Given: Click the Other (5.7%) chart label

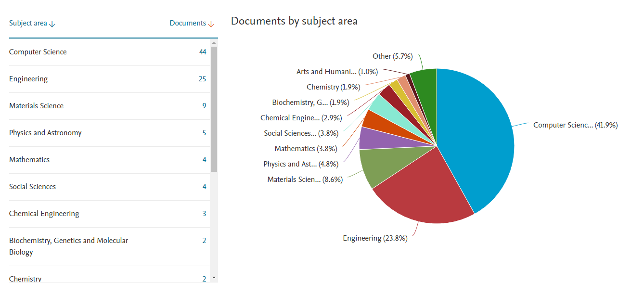Looking at the screenshot, I should (x=392, y=56).
